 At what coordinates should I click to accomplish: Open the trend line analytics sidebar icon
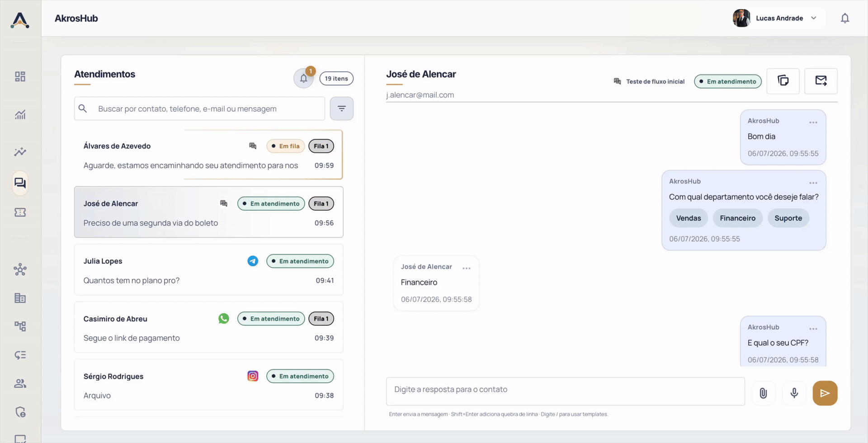coord(20,152)
